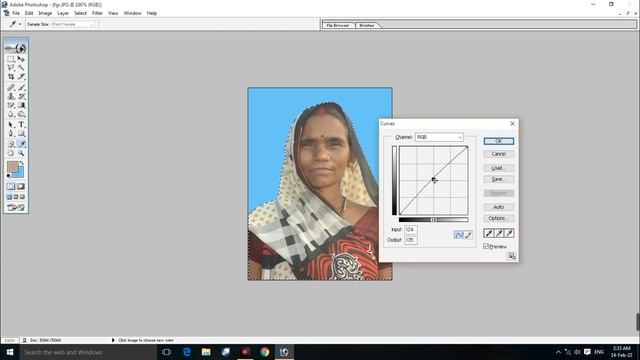The image size is (640, 360).
Task: Select the Slice tool
Action: point(21,76)
